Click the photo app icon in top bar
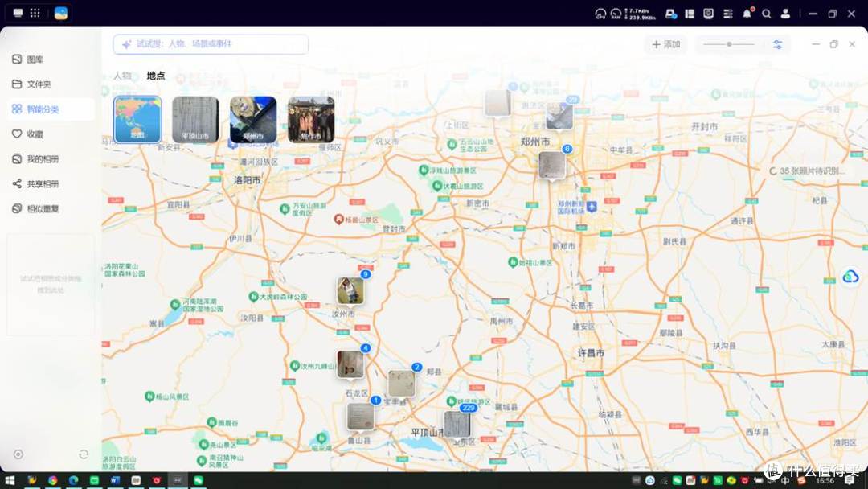This screenshot has height=489, width=868. pos(61,13)
